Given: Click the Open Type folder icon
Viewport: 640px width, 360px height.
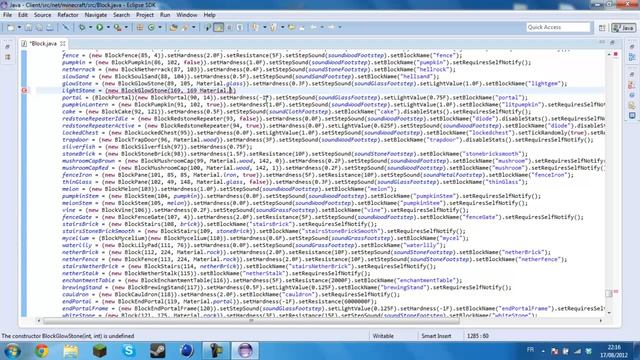Looking at the screenshot, I should tap(173, 27).
